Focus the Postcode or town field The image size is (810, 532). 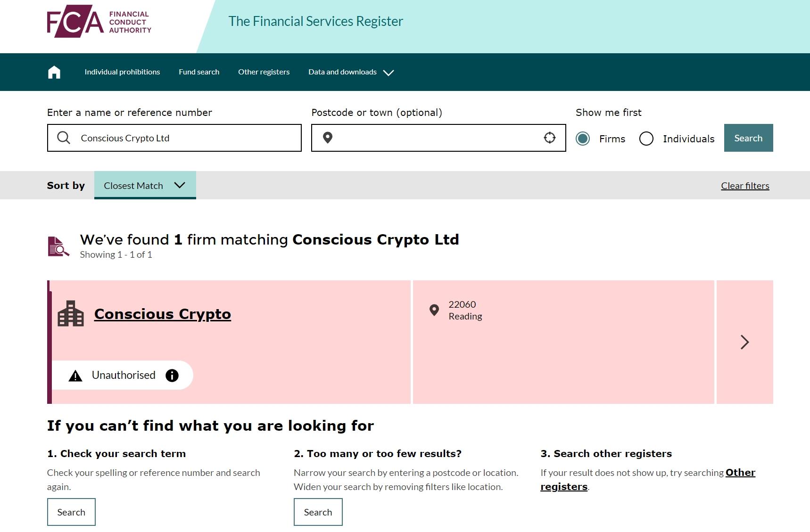(x=438, y=138)
